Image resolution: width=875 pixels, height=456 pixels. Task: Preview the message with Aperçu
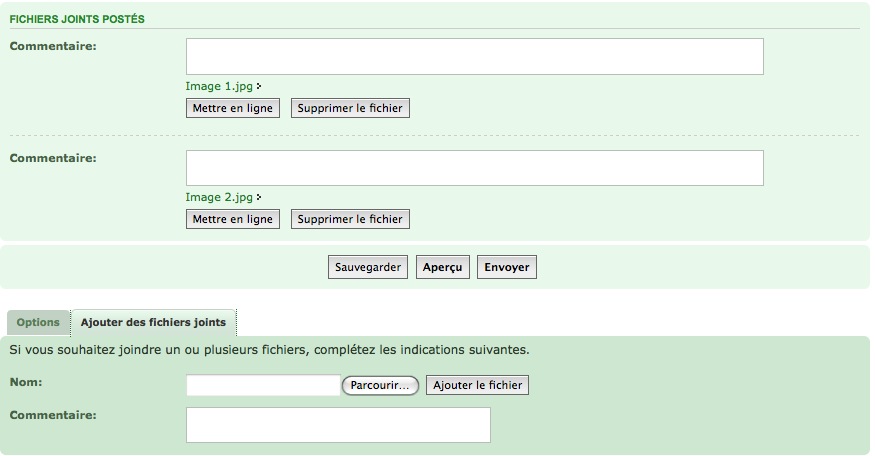tap(442, 267)
